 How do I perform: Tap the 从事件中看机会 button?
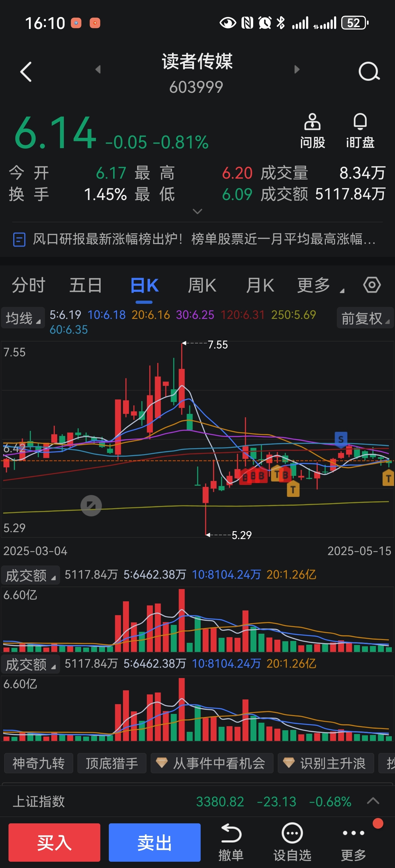[x=212, y=763]
